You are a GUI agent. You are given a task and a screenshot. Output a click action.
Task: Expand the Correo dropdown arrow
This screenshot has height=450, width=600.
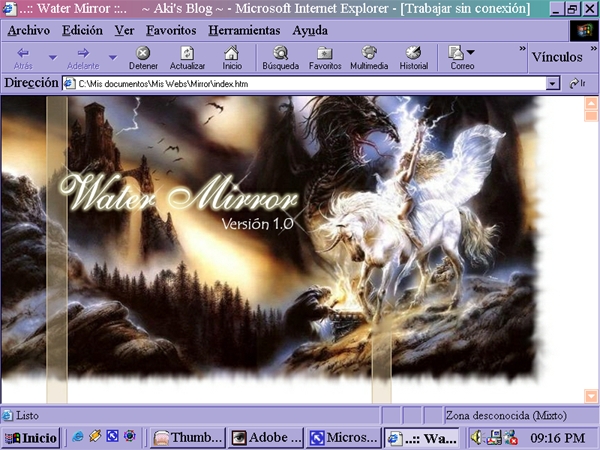click(471, 53)
